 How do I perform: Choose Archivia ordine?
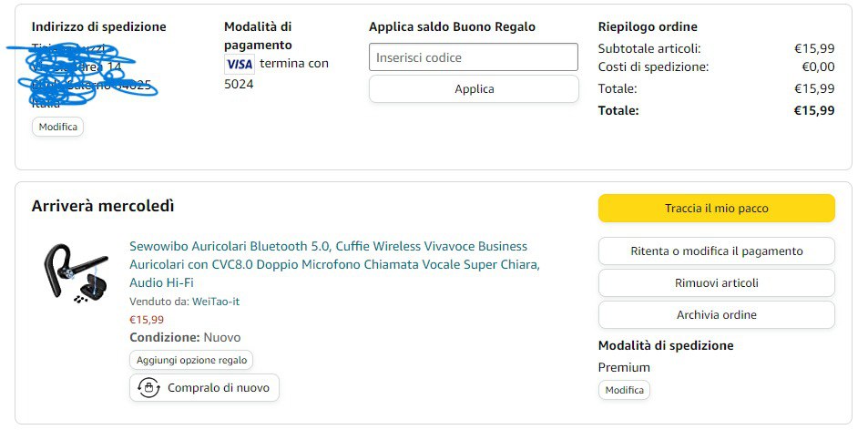coord(716,314)
